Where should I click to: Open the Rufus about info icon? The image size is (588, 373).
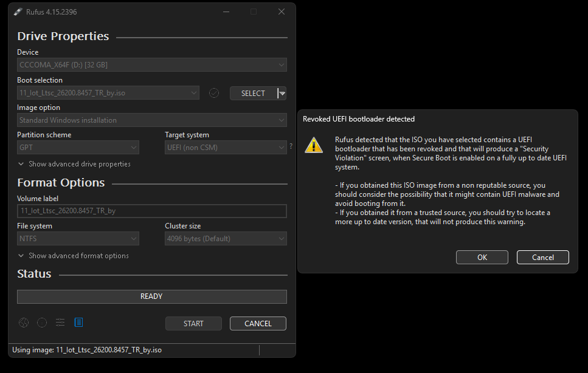coord(42,323)
